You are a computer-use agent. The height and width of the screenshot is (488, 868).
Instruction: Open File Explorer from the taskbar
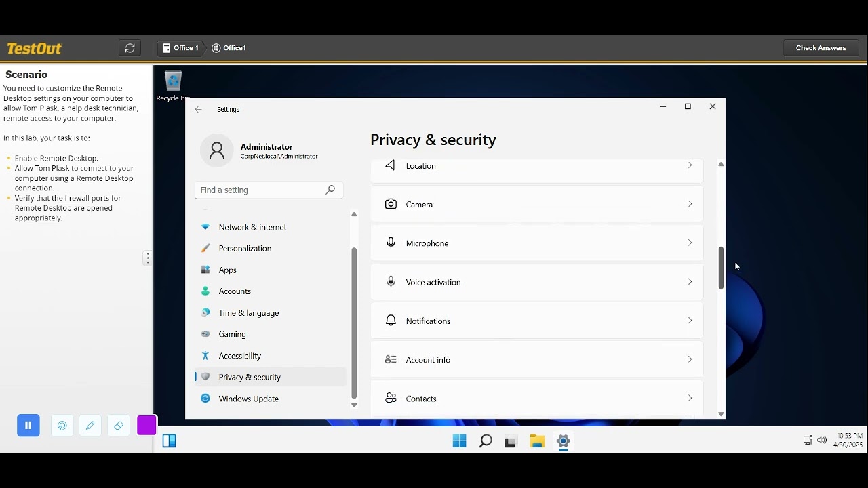(537, 441)
